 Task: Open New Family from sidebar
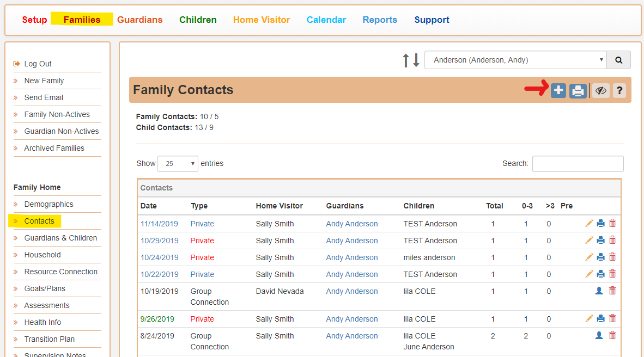(44, 81)
